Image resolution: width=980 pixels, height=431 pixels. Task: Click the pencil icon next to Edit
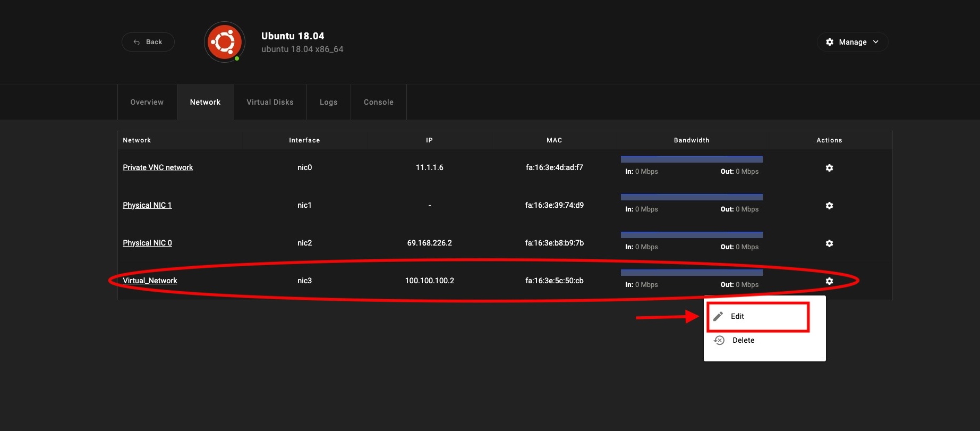click(718, 316)
